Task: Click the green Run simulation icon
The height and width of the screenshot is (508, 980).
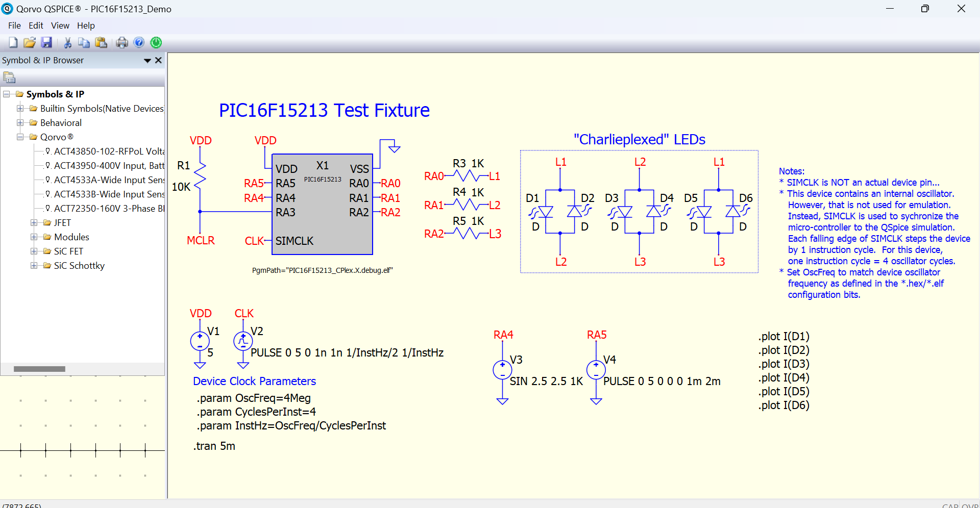Action: click(156, 42)
